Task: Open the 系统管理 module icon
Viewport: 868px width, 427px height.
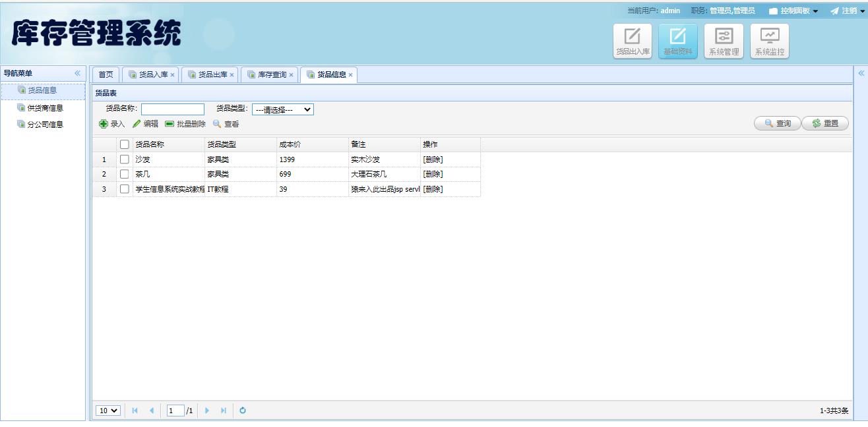Action: (x=724, y=41)
